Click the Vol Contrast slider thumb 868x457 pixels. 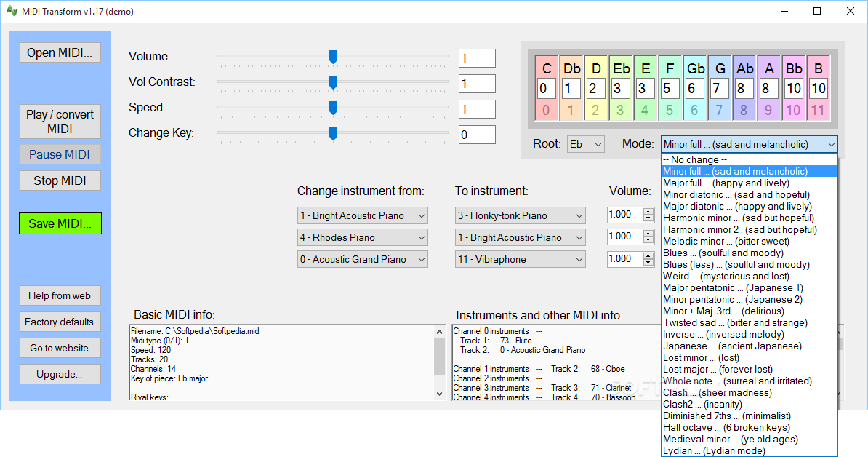coord(333,82)
